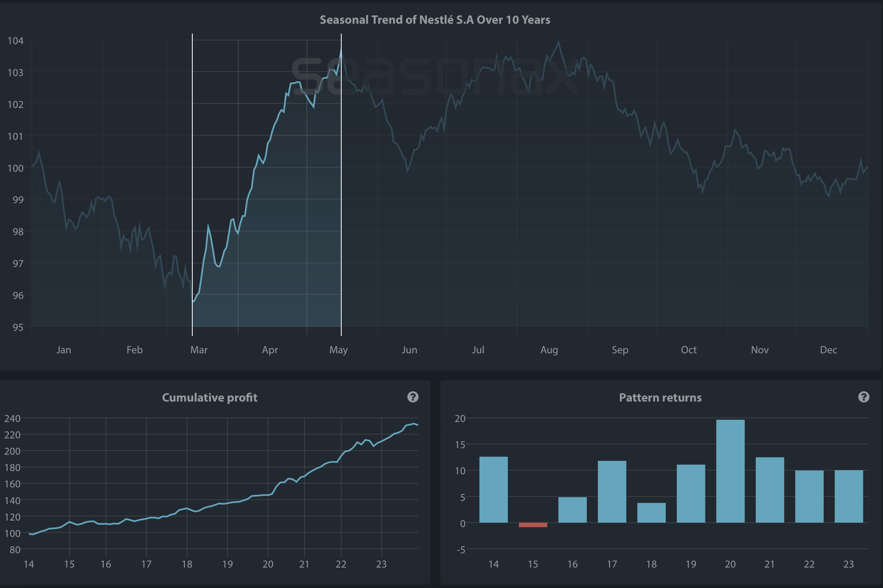Click the '-5' value on Pattern returns axis
Image resolution: width=883 pixels, height=588 pixels.
pyautogui.click(x=461, y=550)
